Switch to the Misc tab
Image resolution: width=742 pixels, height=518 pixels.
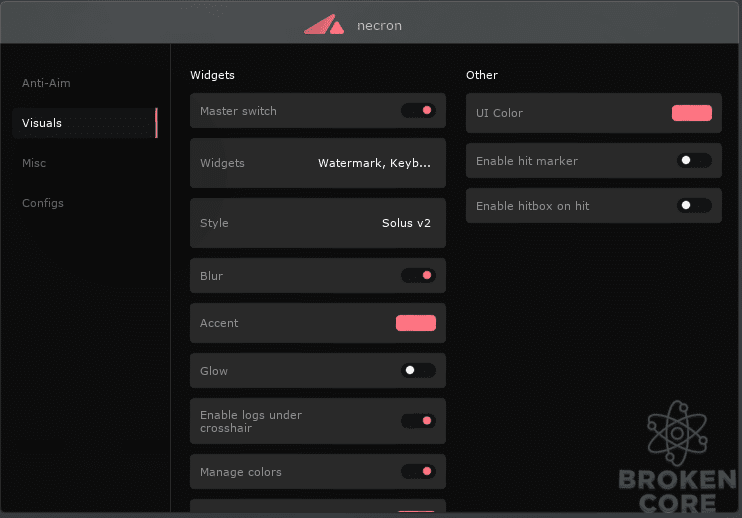34,163
